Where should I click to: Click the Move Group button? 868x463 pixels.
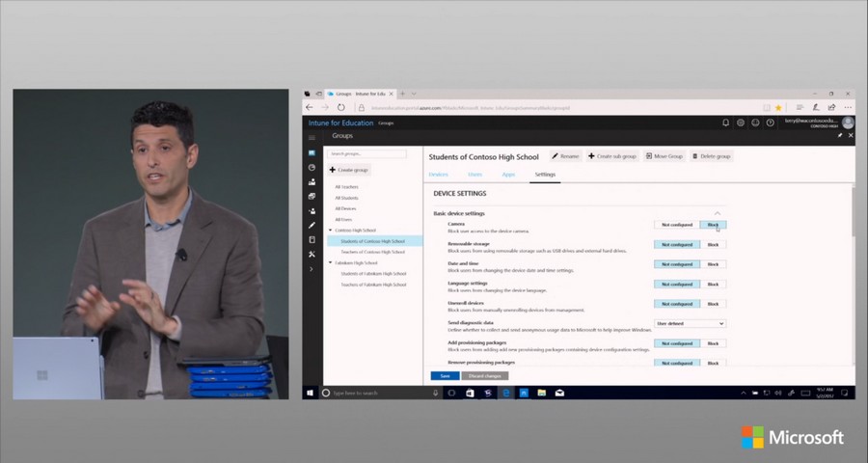click(x=664, y=156)
